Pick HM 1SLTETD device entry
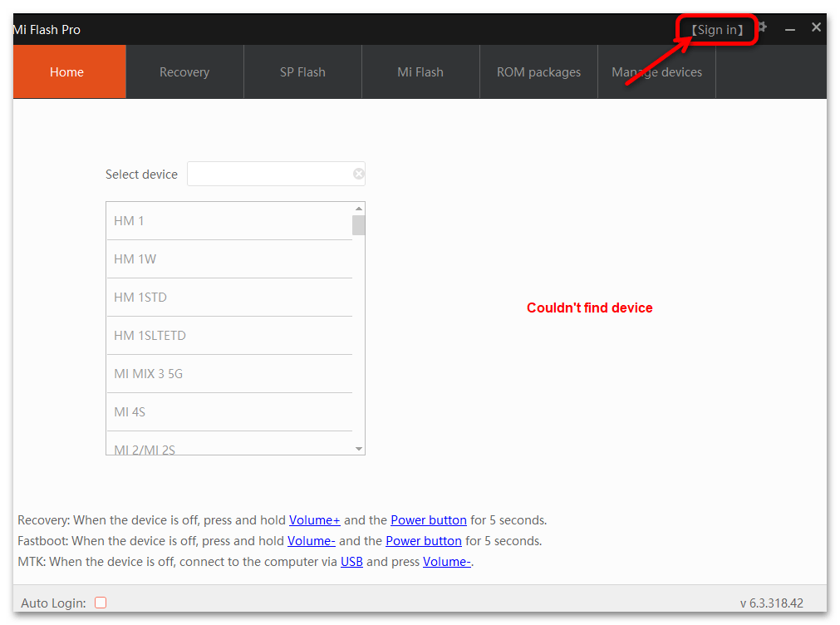The height and width of the screenshot is (625, 840). click(229, 336)
